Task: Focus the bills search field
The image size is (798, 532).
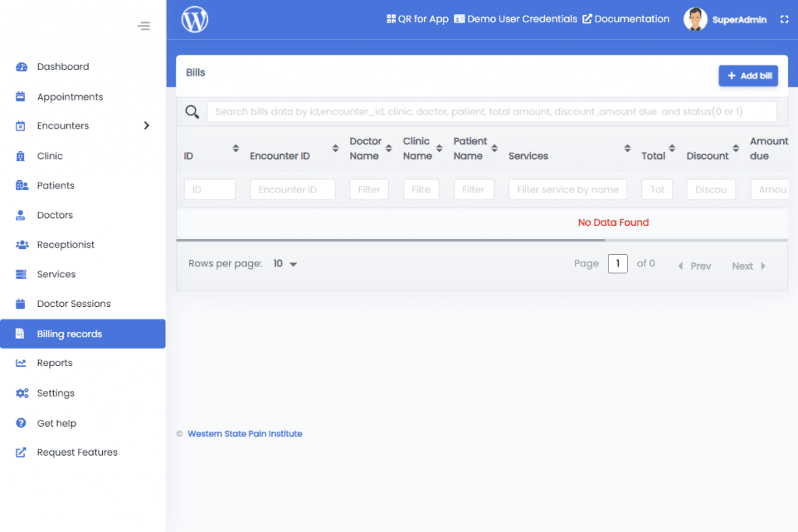Action: pos(492,111)
